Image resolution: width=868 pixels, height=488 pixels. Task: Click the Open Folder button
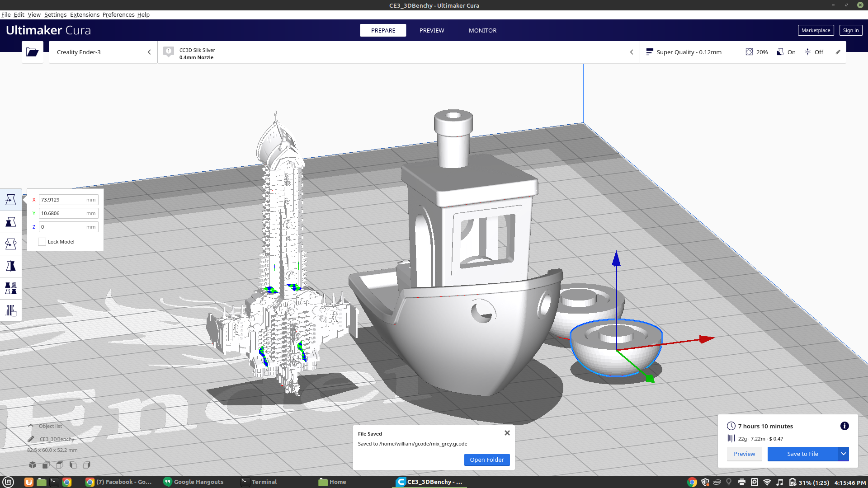[486, 460]
